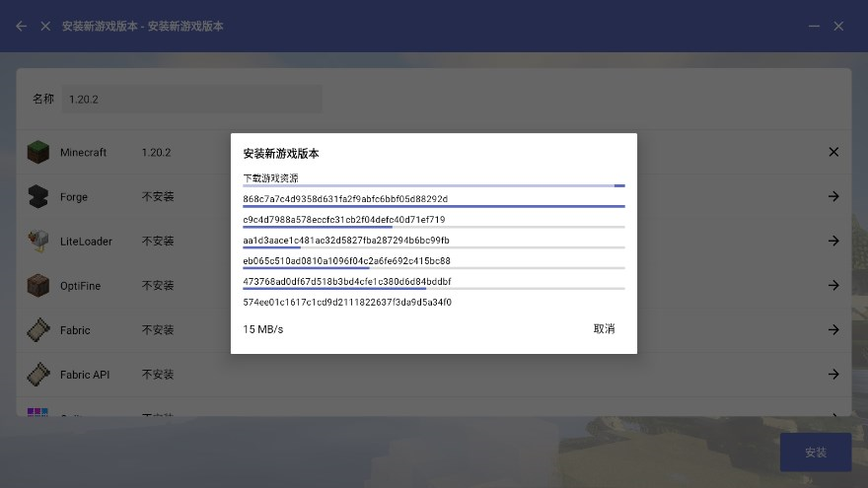Click the Forge anvil icon
Viewport: 868px width, 488px height.
click(x=37, y=197)
